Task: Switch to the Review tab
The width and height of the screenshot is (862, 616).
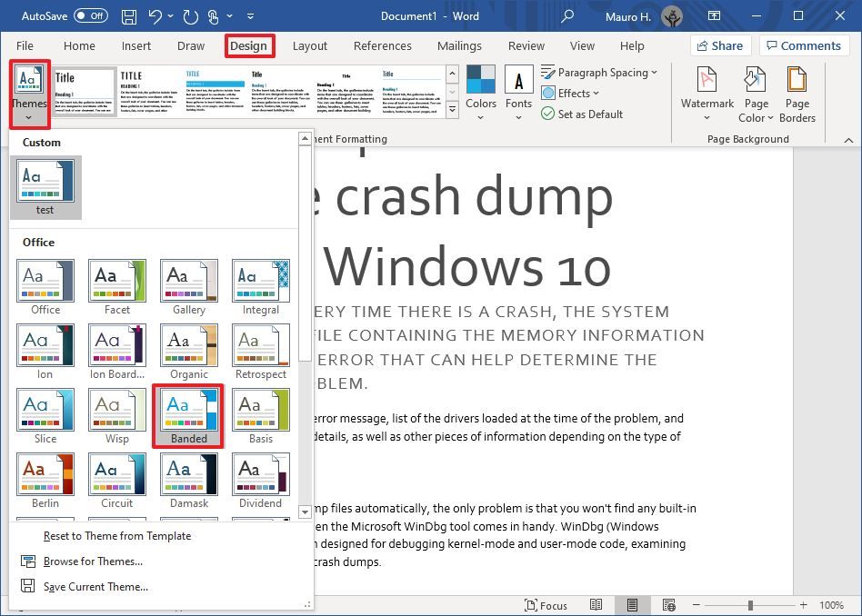Action: (526, 45)
